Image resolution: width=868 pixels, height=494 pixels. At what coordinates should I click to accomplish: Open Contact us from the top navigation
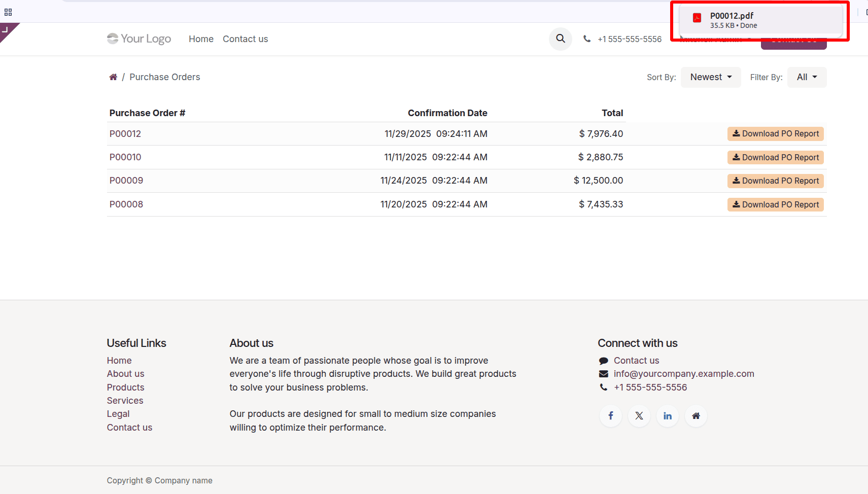pyautogui.click(x=245, y=39)
